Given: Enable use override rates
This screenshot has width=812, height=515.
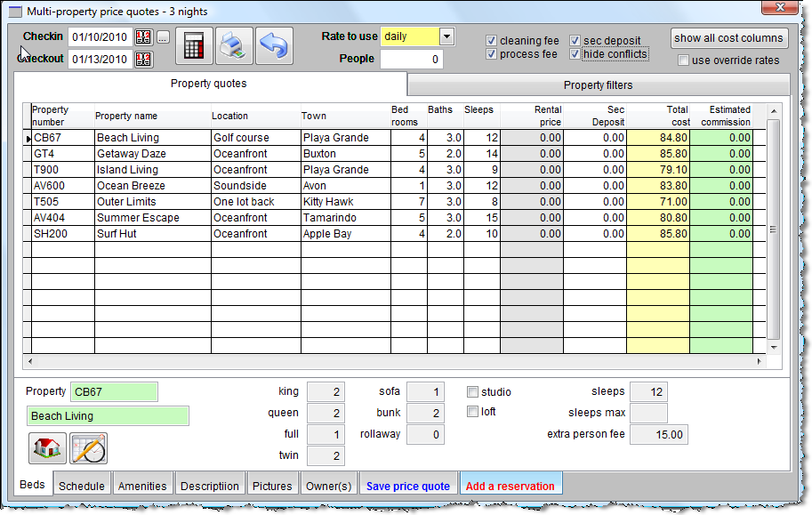Looking at the screenshot, I should (x=684, y=60).
